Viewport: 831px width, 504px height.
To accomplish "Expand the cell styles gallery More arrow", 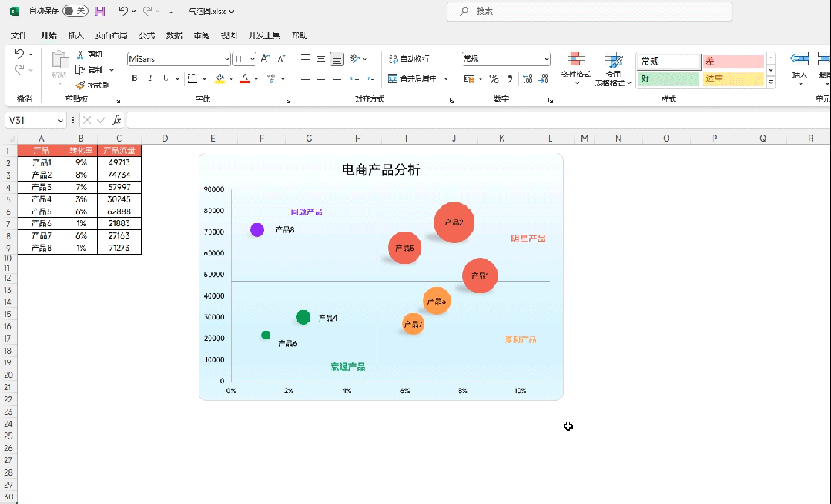I will point(771,82).
